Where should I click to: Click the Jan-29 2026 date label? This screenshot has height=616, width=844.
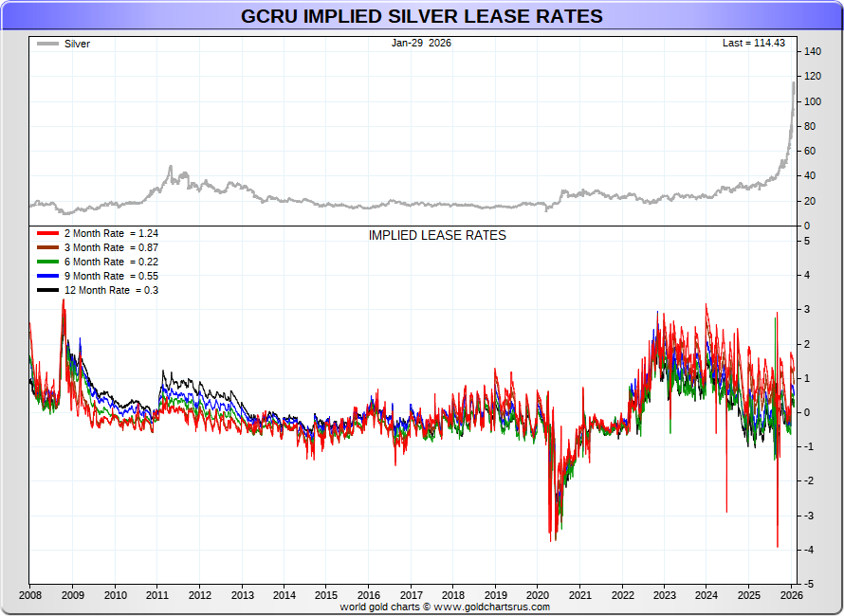tap(421, 43)
